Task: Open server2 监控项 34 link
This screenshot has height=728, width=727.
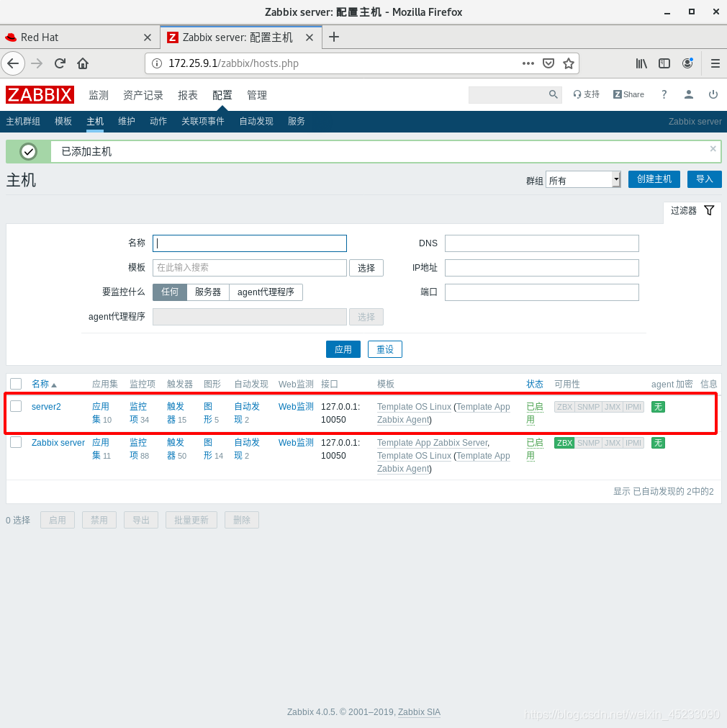Action: click(139, 413)
